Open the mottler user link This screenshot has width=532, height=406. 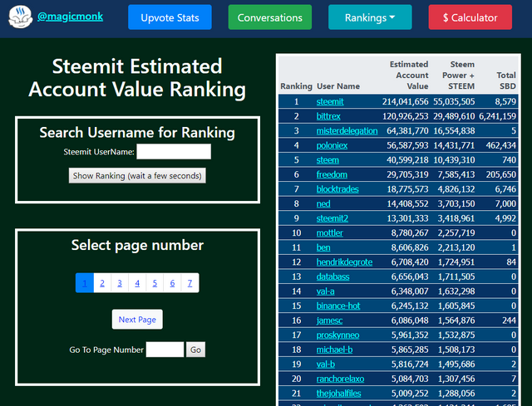[330, 232]
